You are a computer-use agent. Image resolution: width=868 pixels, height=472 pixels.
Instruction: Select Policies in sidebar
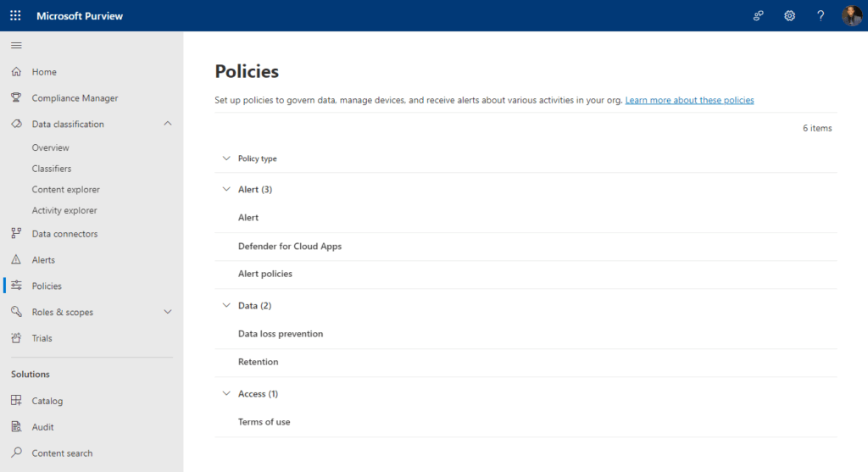click(x=47, y=286)
